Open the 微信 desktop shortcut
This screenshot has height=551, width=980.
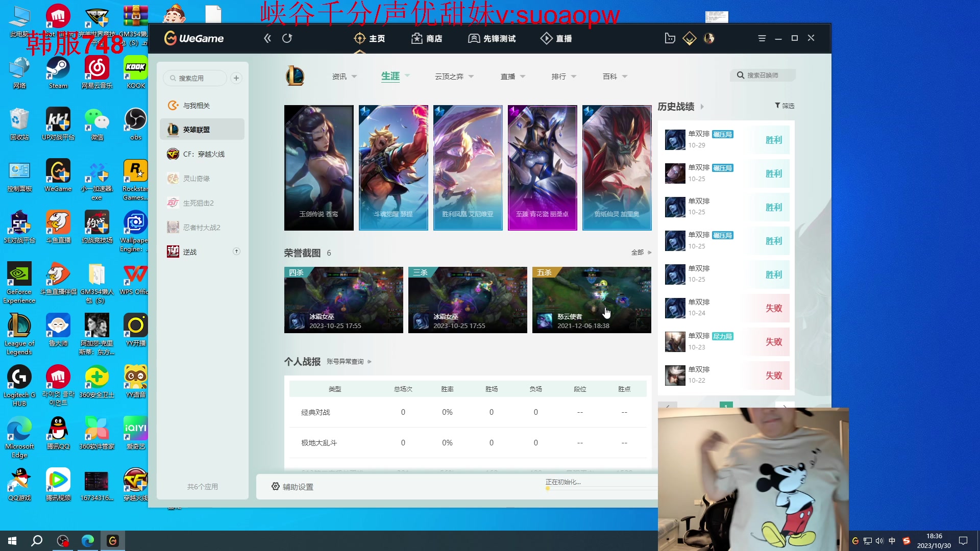pos(97,123)
